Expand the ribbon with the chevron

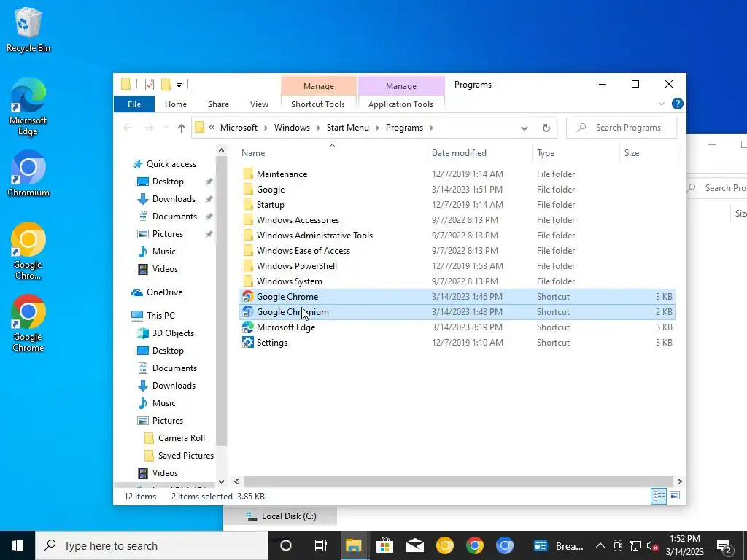click(661, 104)
